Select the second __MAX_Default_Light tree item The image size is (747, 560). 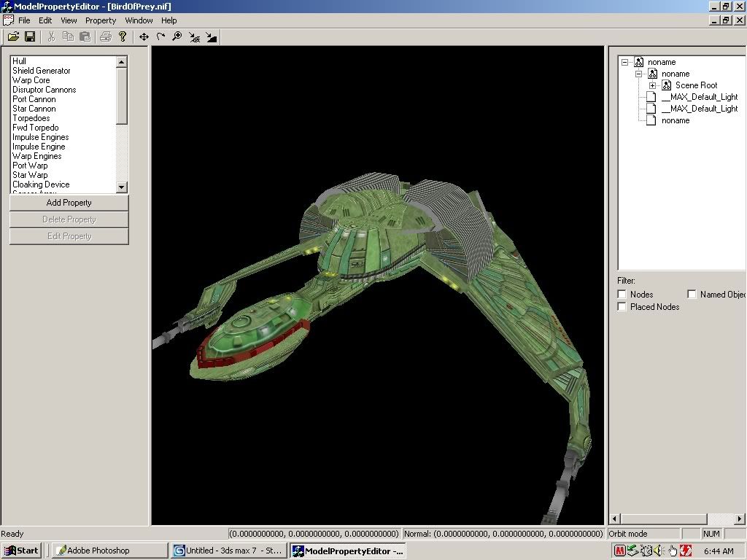click(700, 109)
